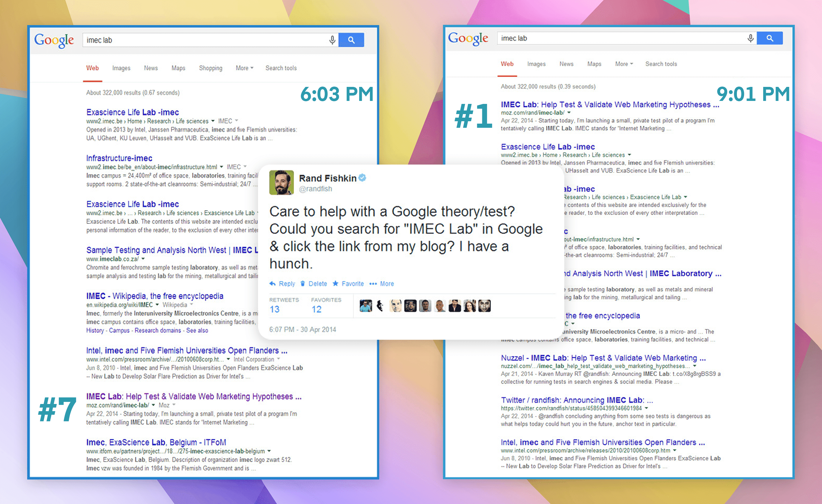Open Exascience Life Lab -imec result, right window
Viewport: 822px width, 504px height.
tap(548, 147)
